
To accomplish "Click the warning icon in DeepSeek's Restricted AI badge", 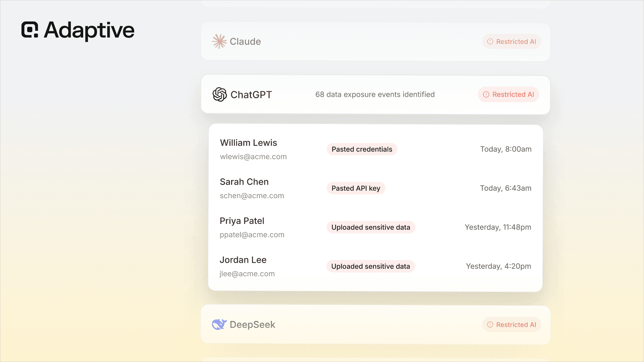I will pos(490,324).
